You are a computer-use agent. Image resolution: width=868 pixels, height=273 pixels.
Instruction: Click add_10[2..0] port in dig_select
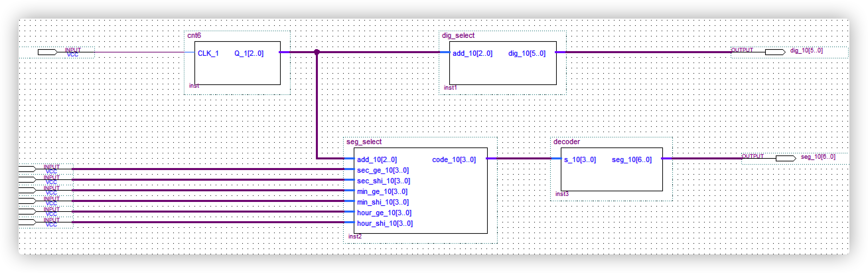(472, 53)
